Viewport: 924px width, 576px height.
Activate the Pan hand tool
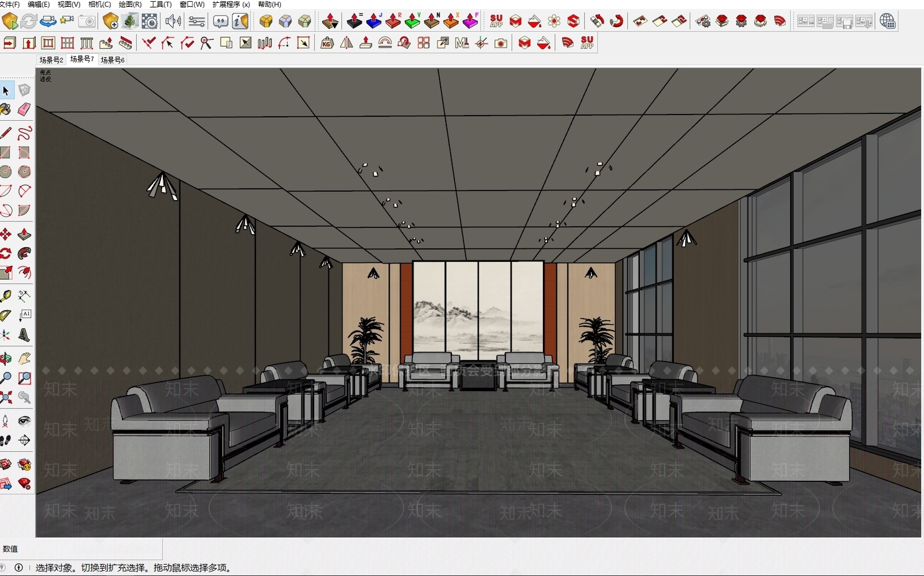tap(24, 359)
